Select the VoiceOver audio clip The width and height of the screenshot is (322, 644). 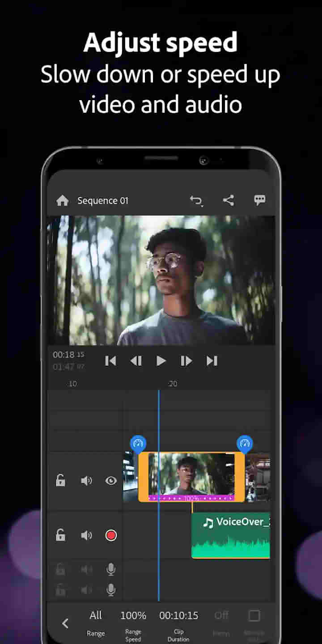coord(231,535)
